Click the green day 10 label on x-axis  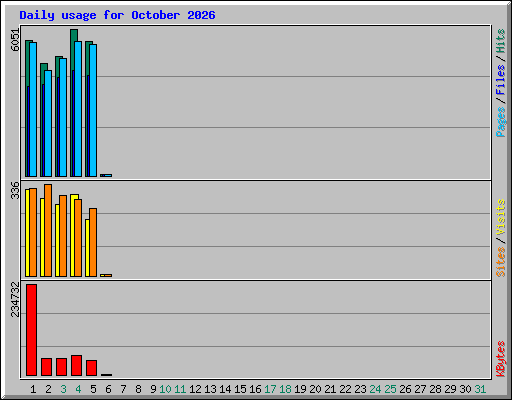165,389
